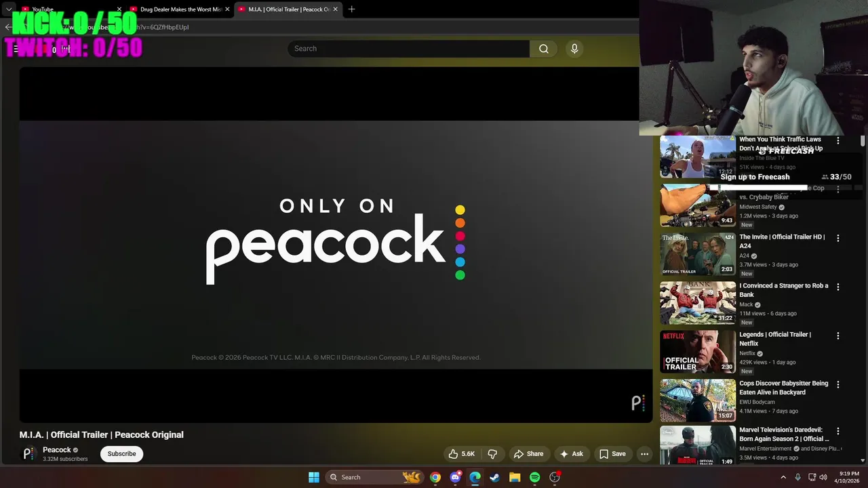Subscribe to the Peacock channel
The width and height of the screenshot is (868, 488).
tap(122, 454)
